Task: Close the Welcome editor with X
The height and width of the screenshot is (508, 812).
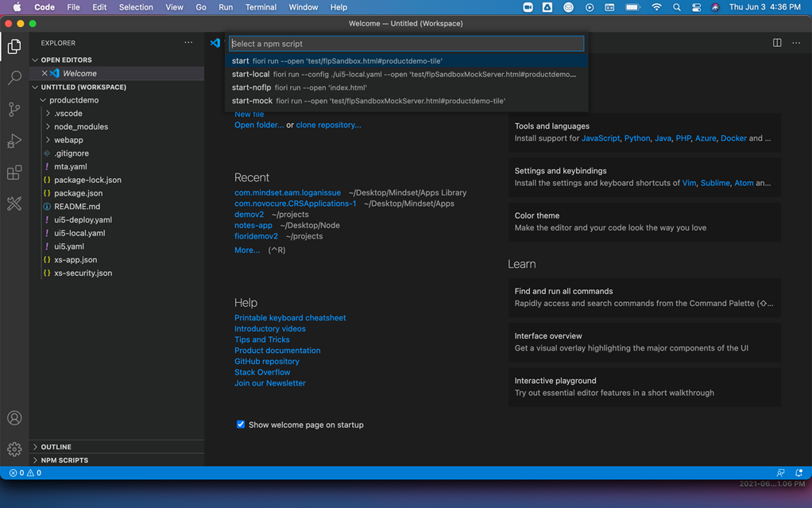Action: click(44, 74)
